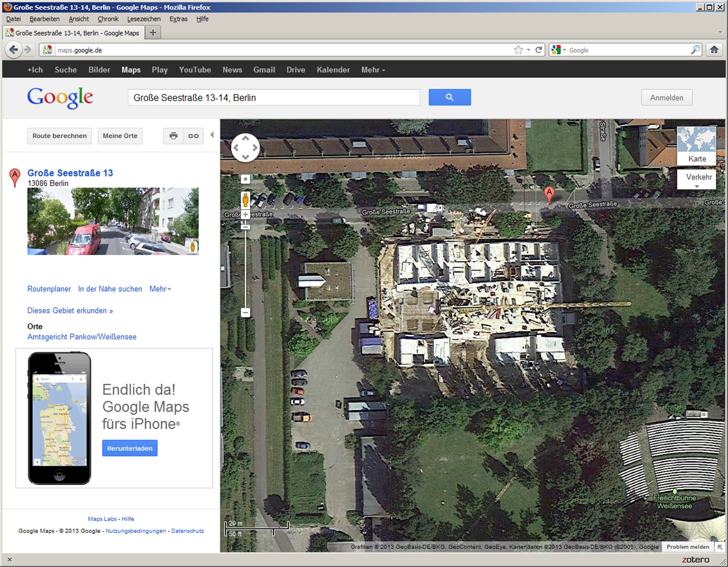
Task: Expand the Mehr dropdown under result
Action: pos(160,289)
